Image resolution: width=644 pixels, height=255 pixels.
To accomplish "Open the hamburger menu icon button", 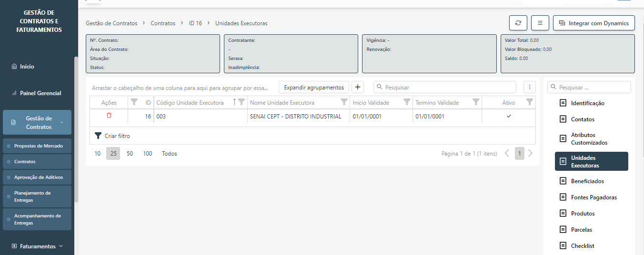I will [x=540, y=23].
